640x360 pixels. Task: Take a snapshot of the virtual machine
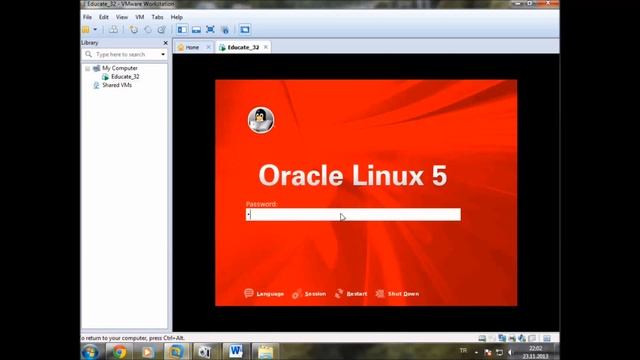coord(133,29)
